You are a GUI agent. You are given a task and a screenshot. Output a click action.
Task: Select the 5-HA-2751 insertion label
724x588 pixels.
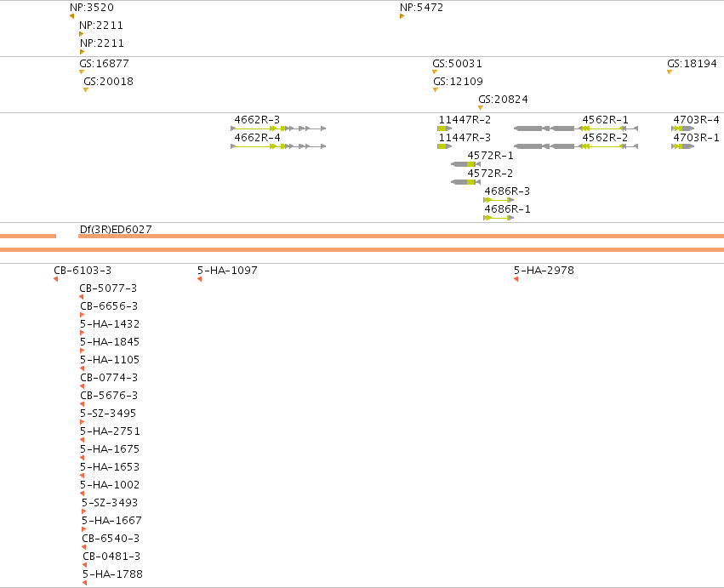coord(110,431)
